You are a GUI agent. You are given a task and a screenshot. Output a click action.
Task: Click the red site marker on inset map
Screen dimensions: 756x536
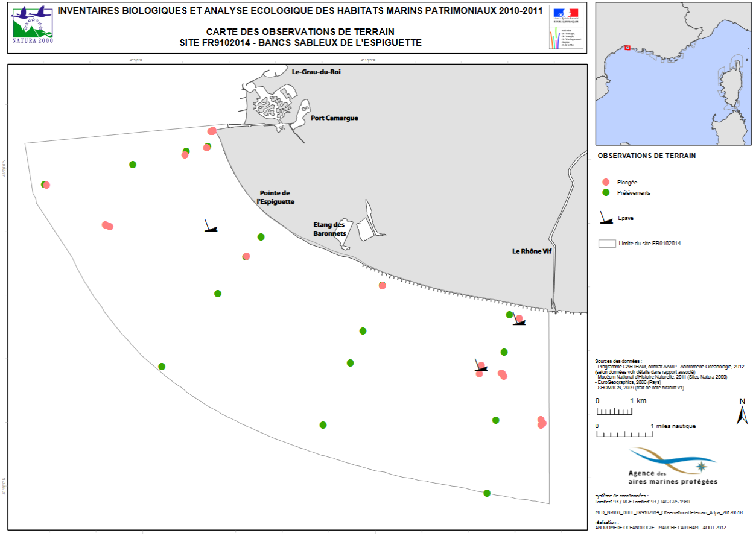pos(627,47)
